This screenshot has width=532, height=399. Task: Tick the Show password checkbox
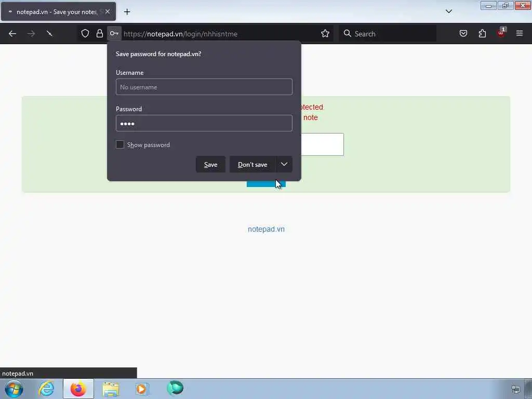pyautogui.click(x=120, y=144)
